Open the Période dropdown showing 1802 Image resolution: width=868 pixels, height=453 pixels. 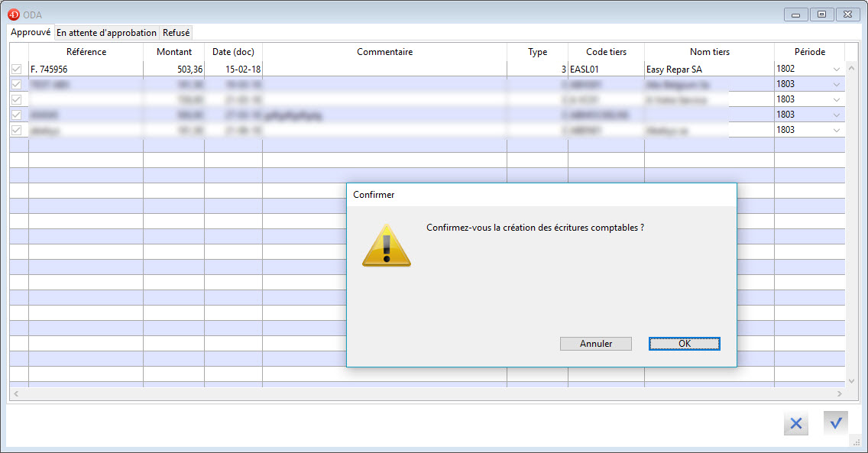pos(836,69)
